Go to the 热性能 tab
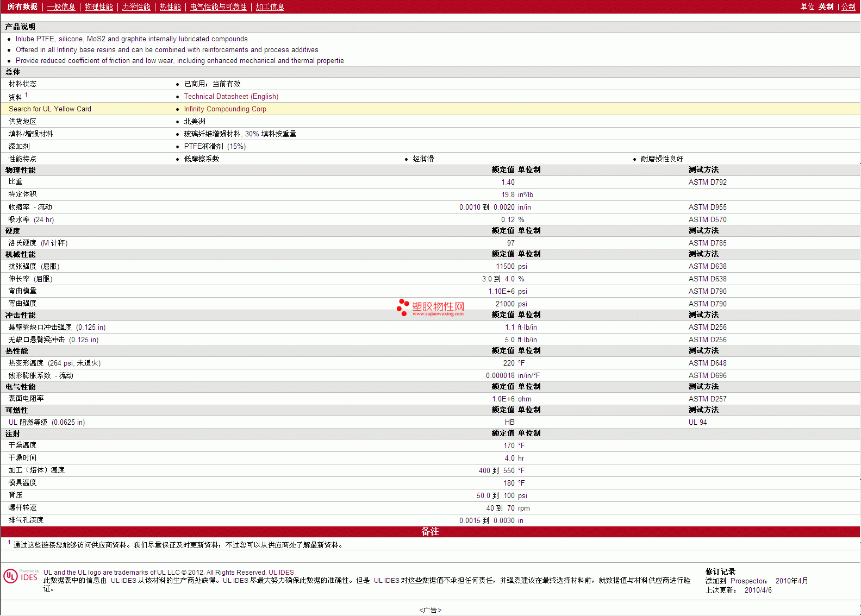861x616 pixels. click(170, 7)
